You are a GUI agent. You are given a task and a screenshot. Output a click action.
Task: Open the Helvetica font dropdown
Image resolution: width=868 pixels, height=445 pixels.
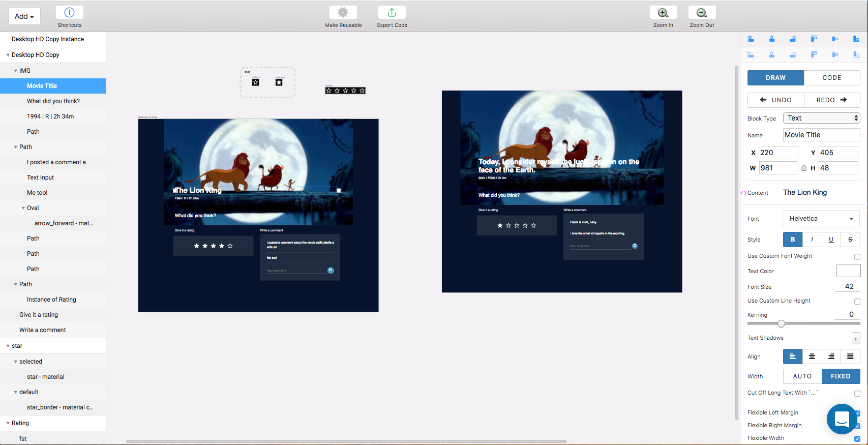(821, 219)
